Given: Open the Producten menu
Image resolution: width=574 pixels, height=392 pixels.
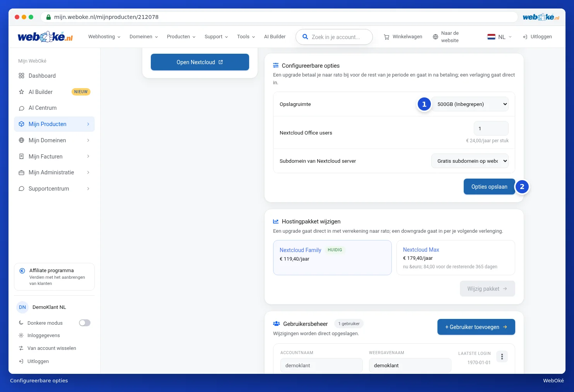Looking at the screenshot, I should click(x=181, y=37).
